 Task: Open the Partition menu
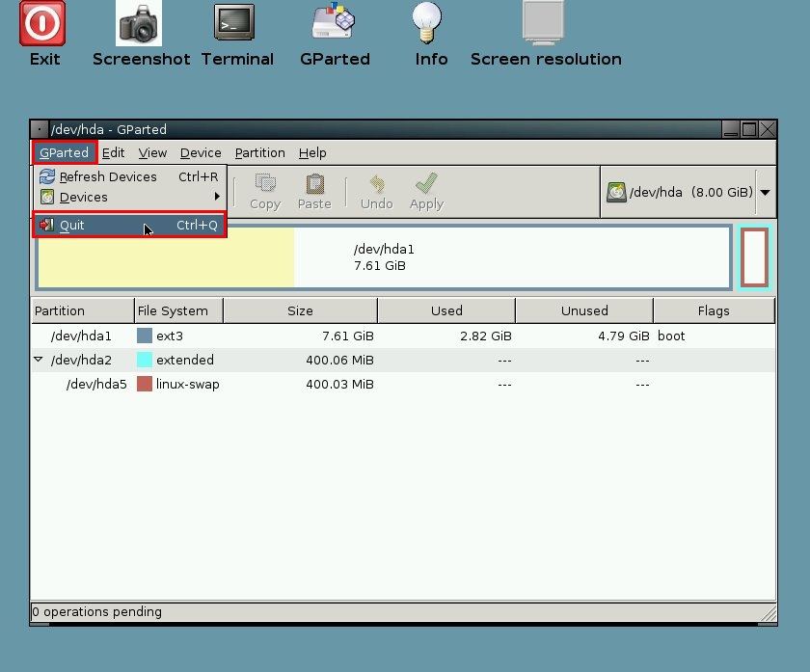pyautogui.click(x=259, y=153)
